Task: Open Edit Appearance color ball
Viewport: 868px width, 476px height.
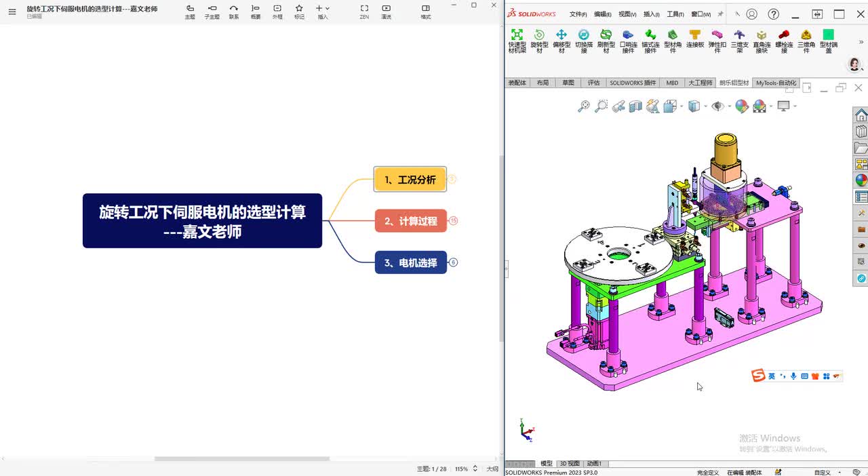Action: point(742,106)
